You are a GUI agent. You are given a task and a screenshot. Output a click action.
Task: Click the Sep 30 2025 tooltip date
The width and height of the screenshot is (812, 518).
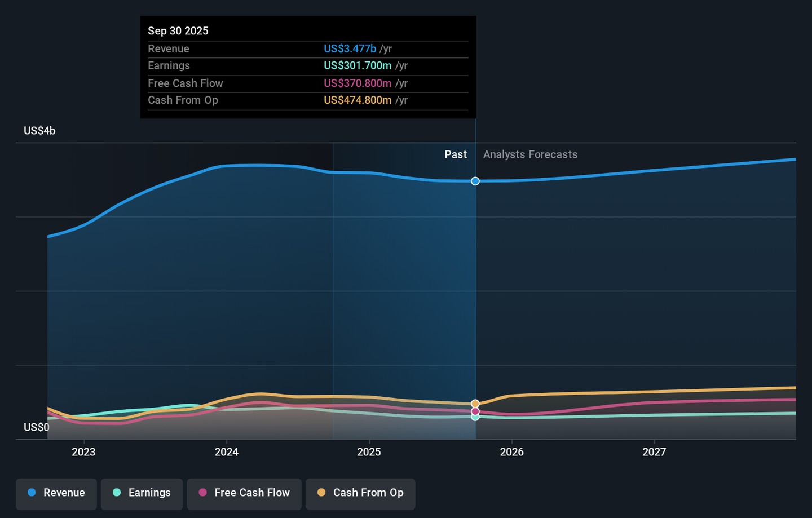178,31
